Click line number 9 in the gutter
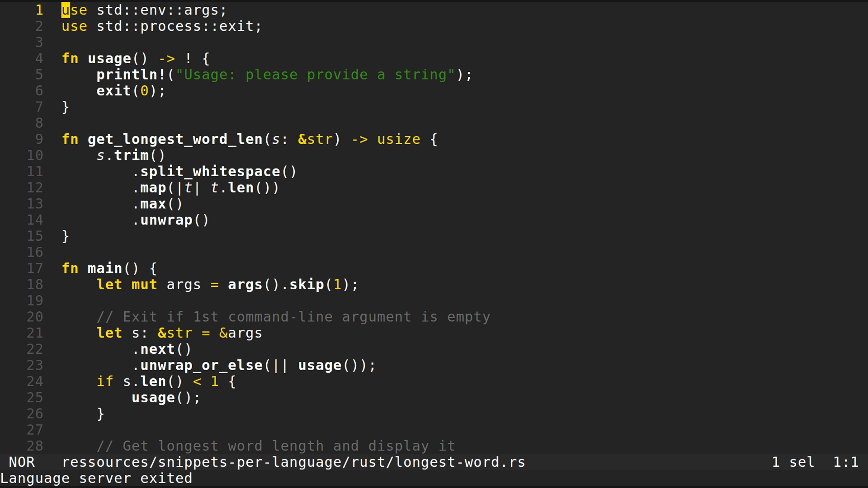This screenshot has height=488, width=868. click(39, 139)
